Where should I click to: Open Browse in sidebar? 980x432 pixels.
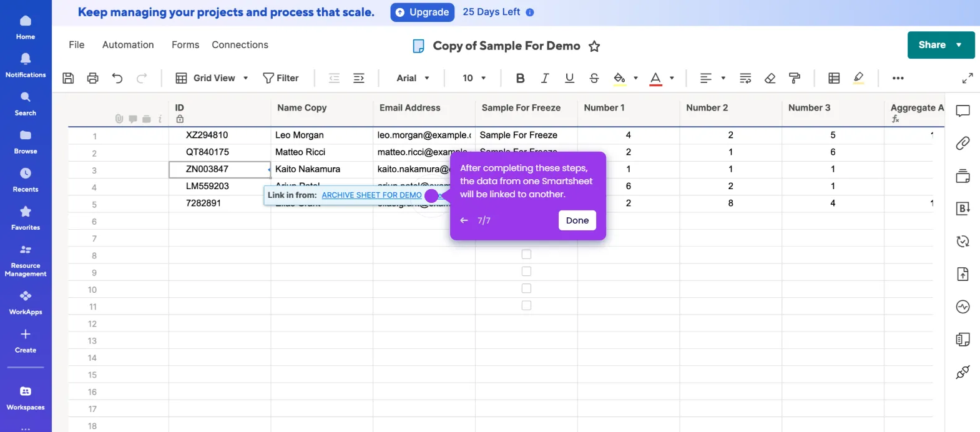tap(26, 142)
